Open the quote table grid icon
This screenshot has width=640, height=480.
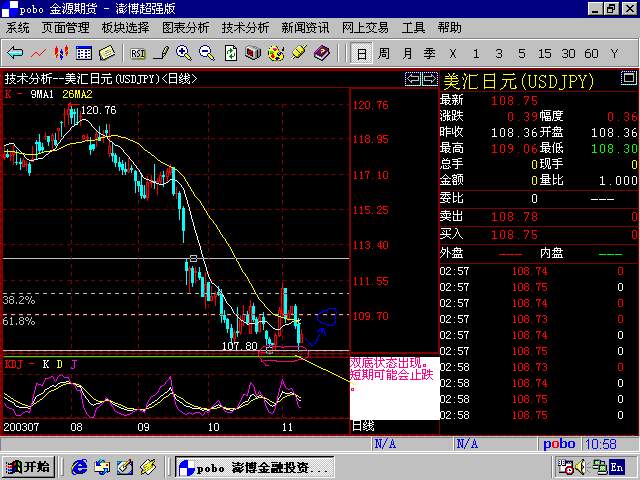click(x=84, y=53)
